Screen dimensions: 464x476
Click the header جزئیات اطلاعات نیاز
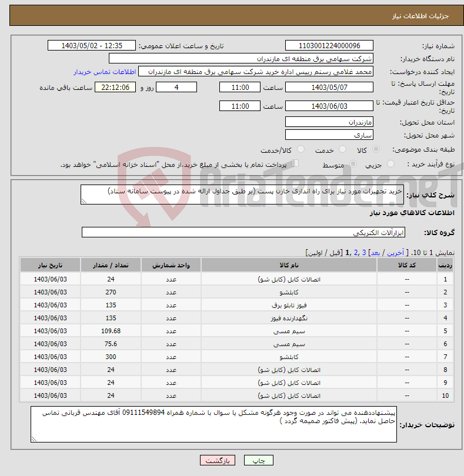tap(420, 16)
